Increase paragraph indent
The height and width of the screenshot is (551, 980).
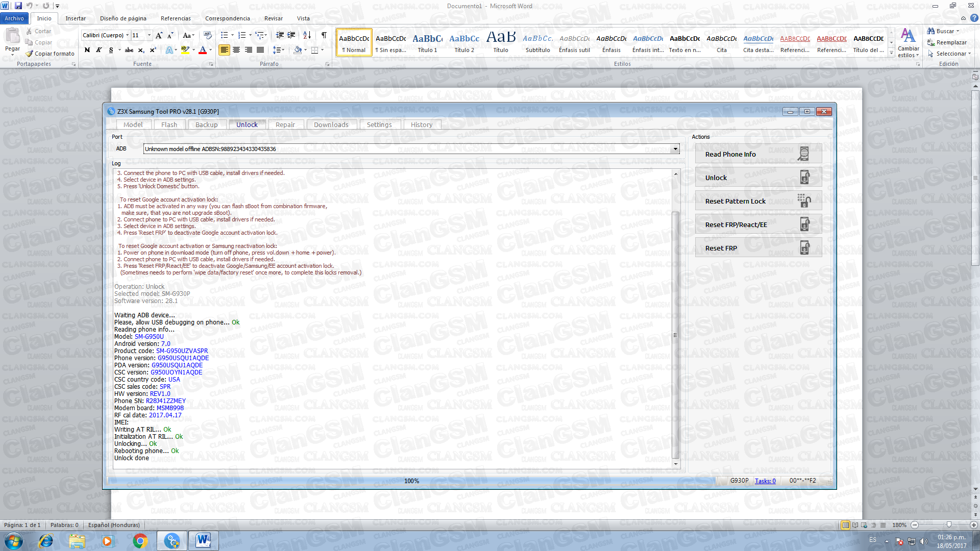(x=291, y=35)
